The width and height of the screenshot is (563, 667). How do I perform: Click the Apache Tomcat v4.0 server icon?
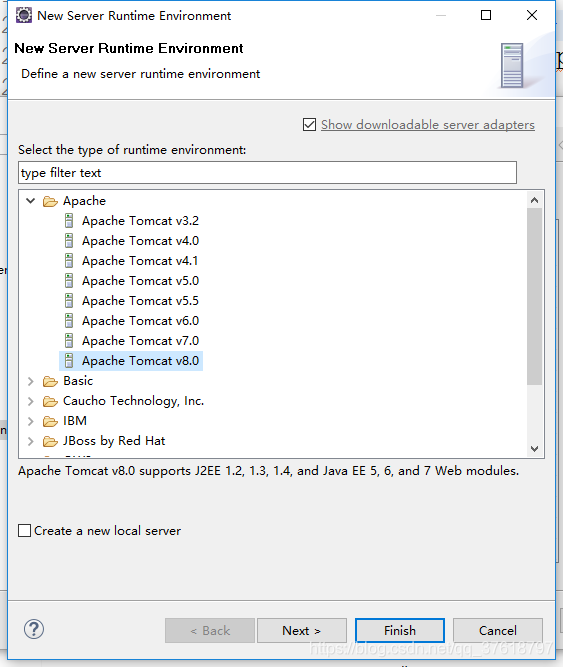click(x=69, y=241)
